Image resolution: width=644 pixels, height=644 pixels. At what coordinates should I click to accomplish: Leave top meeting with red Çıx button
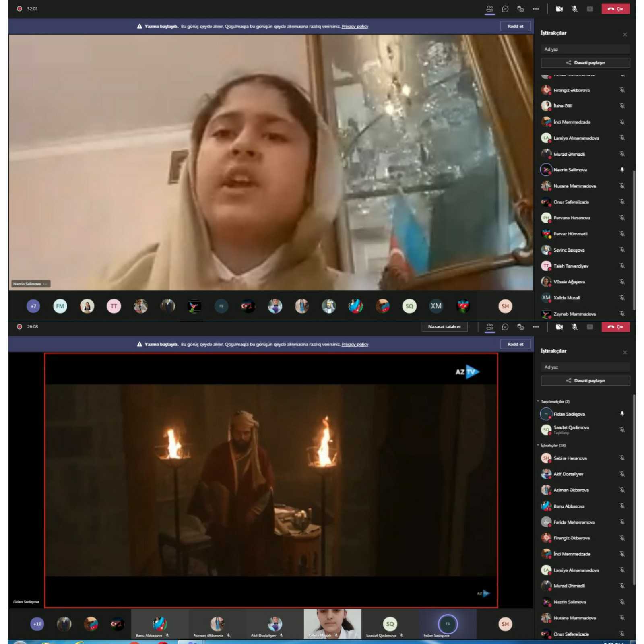coord(615,9)
